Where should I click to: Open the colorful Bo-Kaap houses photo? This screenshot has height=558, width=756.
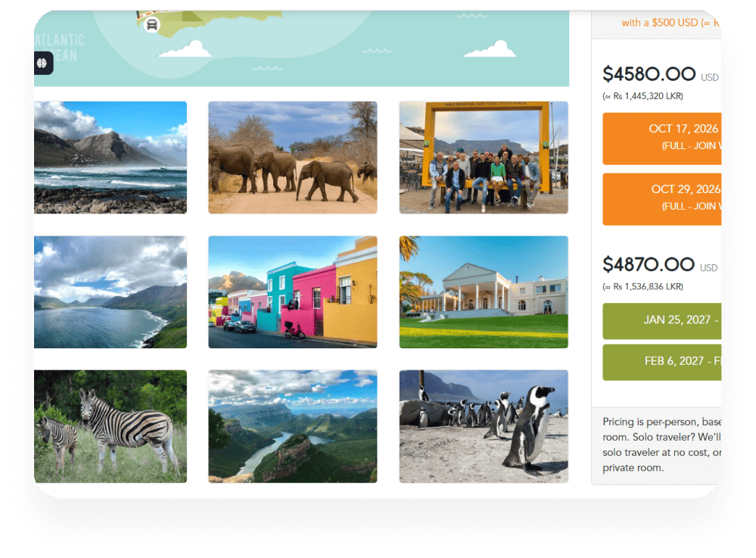coord(293,291)
